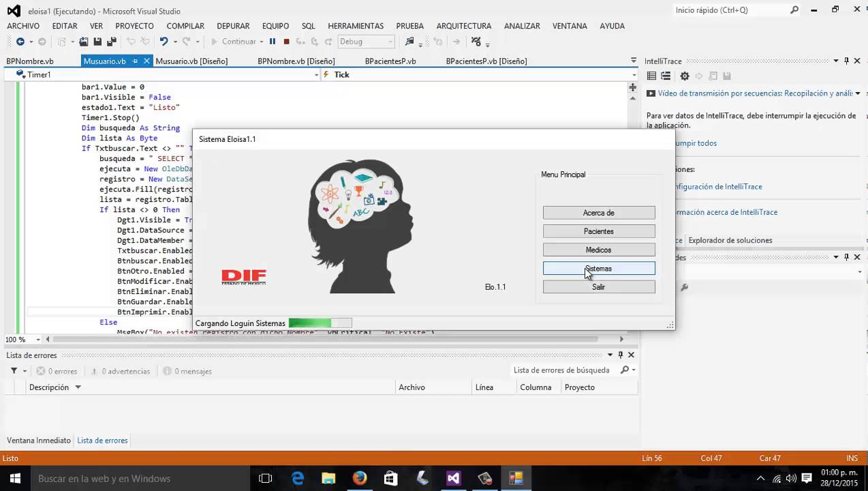Switch to Musuario.vb [Diseño] tab
Viewport: 868px width, 491px height.
[191, 61]
